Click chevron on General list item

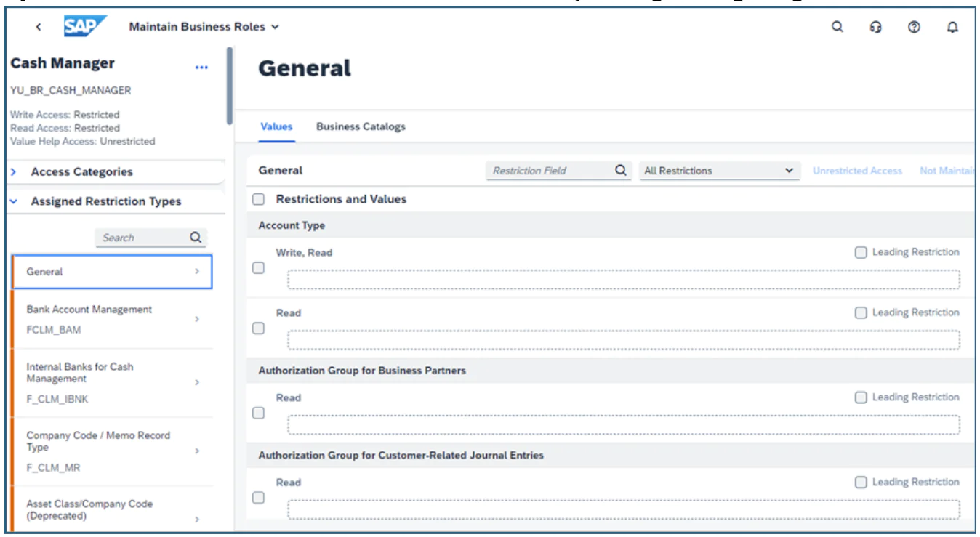196,271
